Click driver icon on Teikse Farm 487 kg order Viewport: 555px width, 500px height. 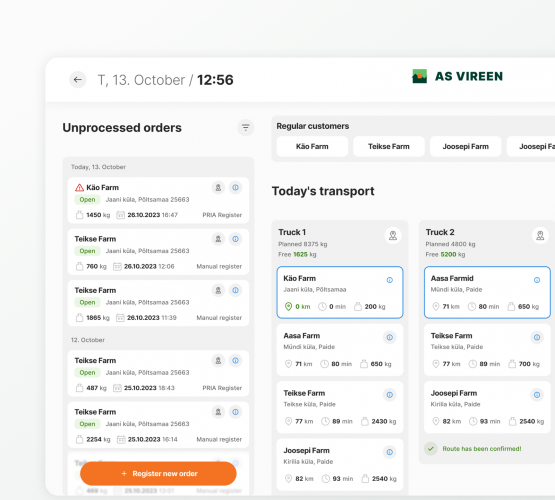pos(218,361)
